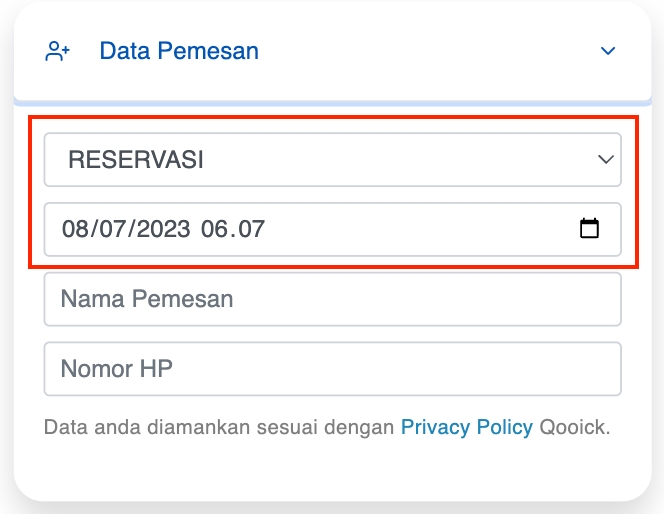Click the word Policy in the footer link
Screen dimensions: 664x514
[505, 427]
